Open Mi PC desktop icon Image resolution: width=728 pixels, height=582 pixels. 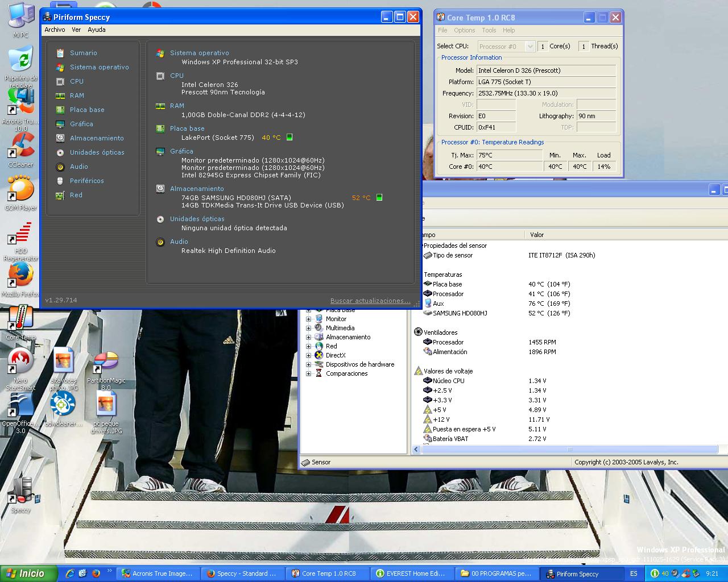tap(20, 20)
